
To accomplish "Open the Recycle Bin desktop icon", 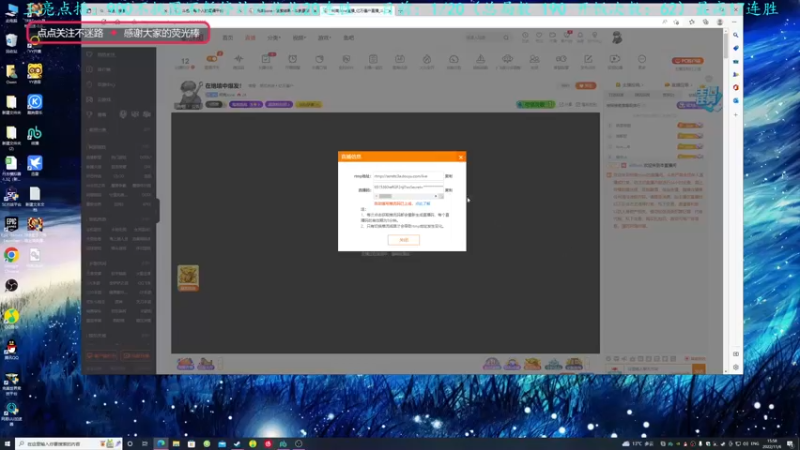I will (x=11, y=41).
